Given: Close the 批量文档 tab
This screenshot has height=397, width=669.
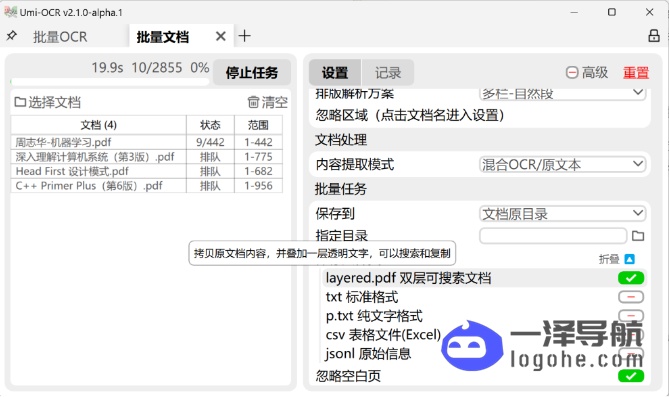Looking at the screenshot, I should tap(221, 36).
